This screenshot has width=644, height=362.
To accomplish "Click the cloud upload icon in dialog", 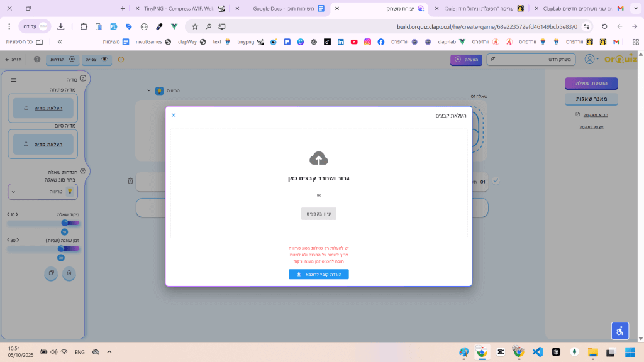I will coord(319,158).
